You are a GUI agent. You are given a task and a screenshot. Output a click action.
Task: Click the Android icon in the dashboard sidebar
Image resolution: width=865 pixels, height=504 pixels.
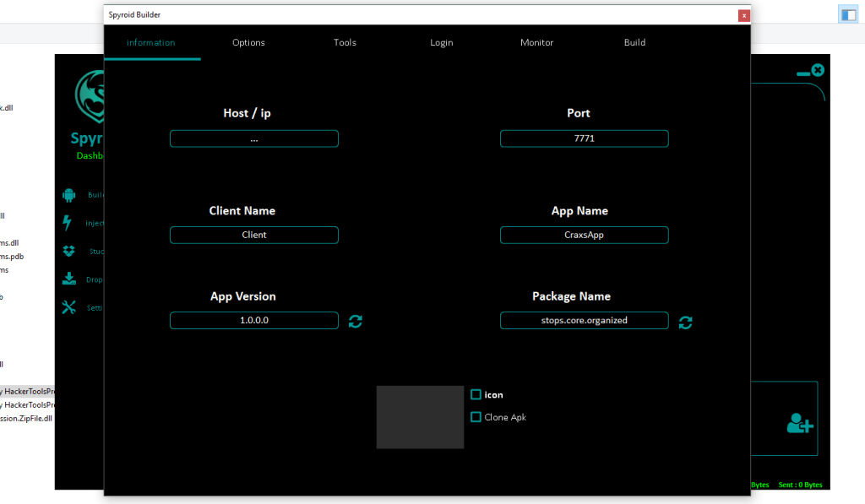(x=68, y=195)
